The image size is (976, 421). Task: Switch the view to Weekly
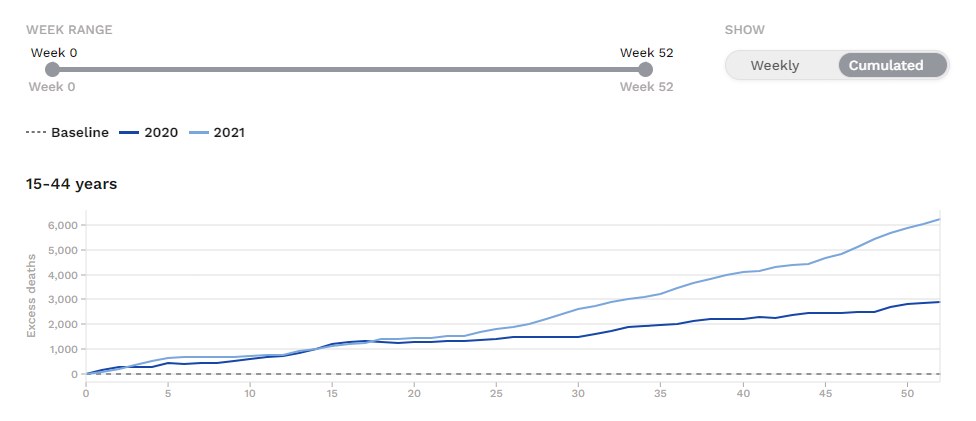click(x=775, y=66)
